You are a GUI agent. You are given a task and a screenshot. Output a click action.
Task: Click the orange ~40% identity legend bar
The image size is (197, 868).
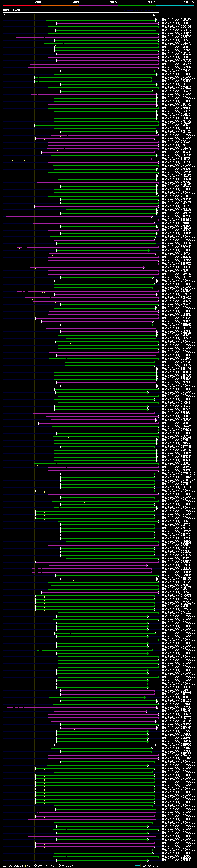pyautogui.click(x=60, y=6)
